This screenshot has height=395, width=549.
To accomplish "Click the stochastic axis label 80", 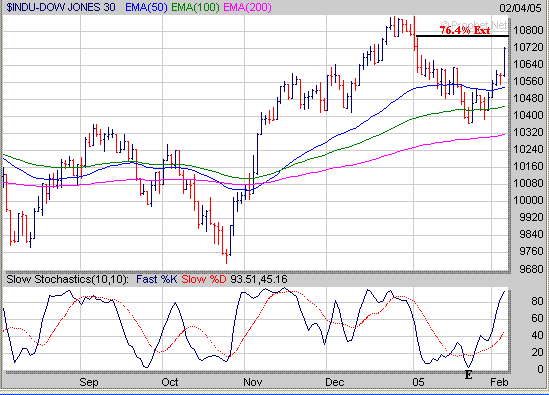I will (x=537, y=301).
